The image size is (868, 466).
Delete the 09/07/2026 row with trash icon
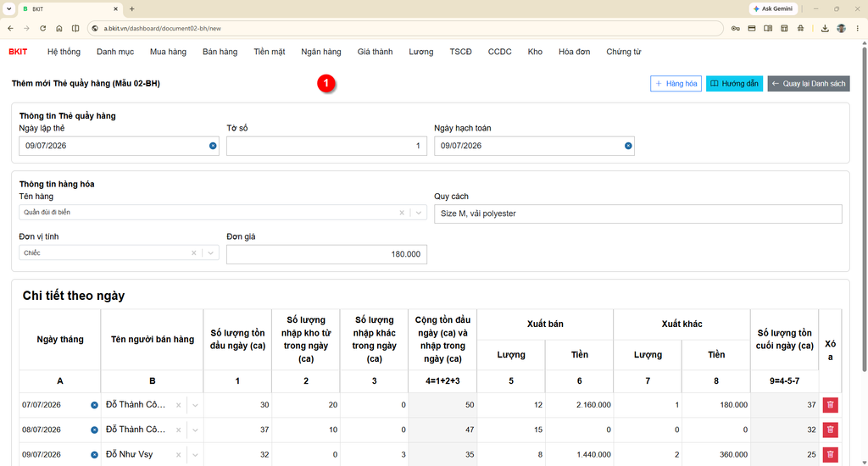coord(830,455)
